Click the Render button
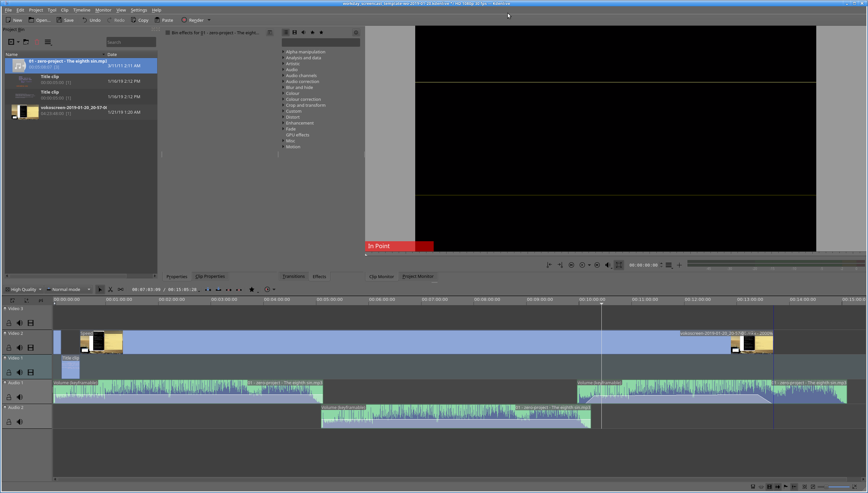Image resolution: width=868 pixels, height=493 pixels. pyautogui.click(x=193, y=20)
